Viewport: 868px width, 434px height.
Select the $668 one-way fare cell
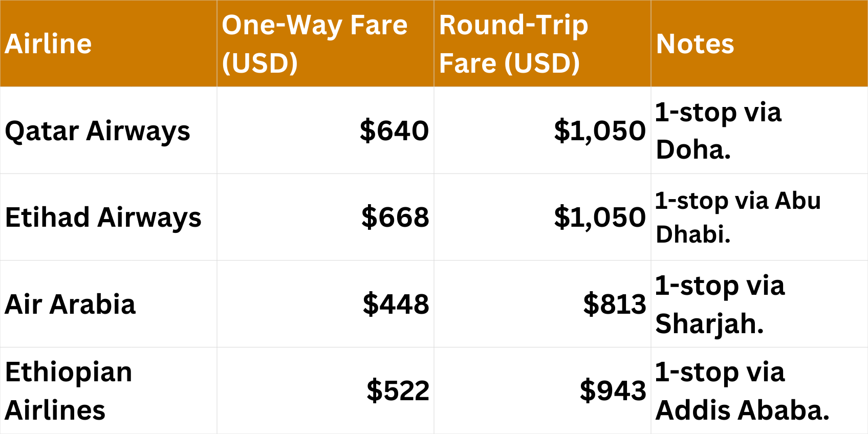click(395, 218)
